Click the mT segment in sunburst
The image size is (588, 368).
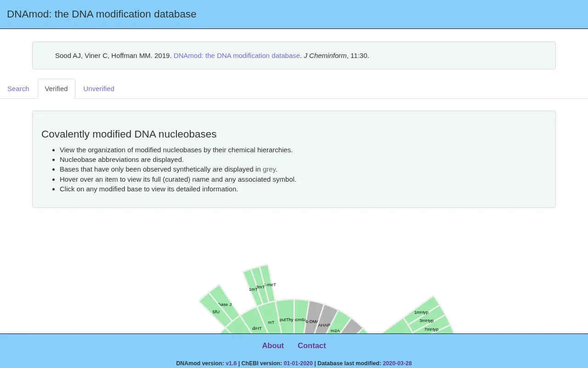click(269, 318)
